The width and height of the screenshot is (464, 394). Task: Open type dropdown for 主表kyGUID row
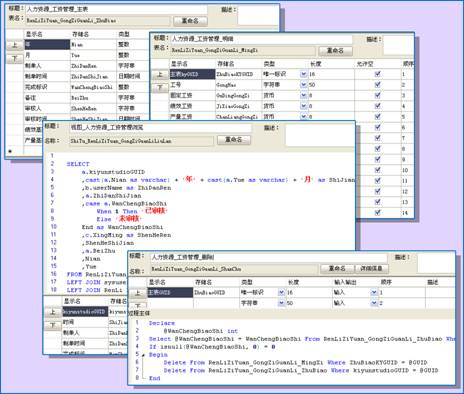point(303,74)
